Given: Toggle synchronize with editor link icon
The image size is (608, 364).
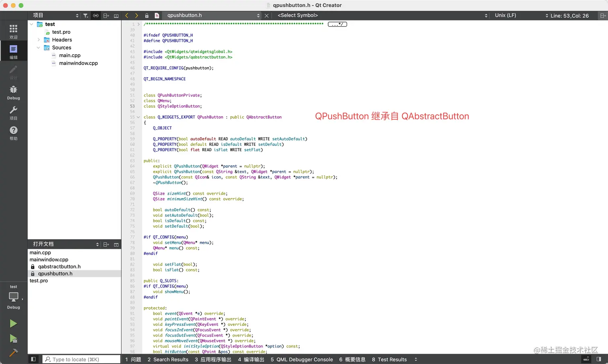Looking at the screenshot, I should tap(96, 16).
